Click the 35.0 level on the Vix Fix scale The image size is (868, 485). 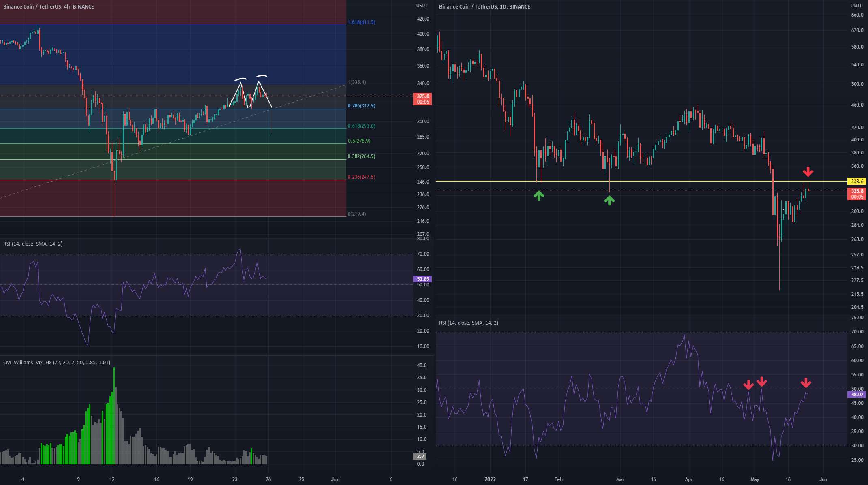click(422, 378)
